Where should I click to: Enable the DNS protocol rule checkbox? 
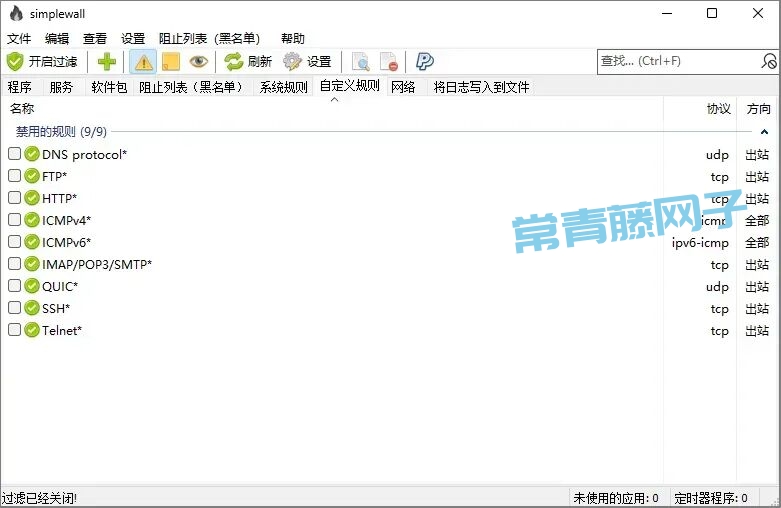click(15, 154)
